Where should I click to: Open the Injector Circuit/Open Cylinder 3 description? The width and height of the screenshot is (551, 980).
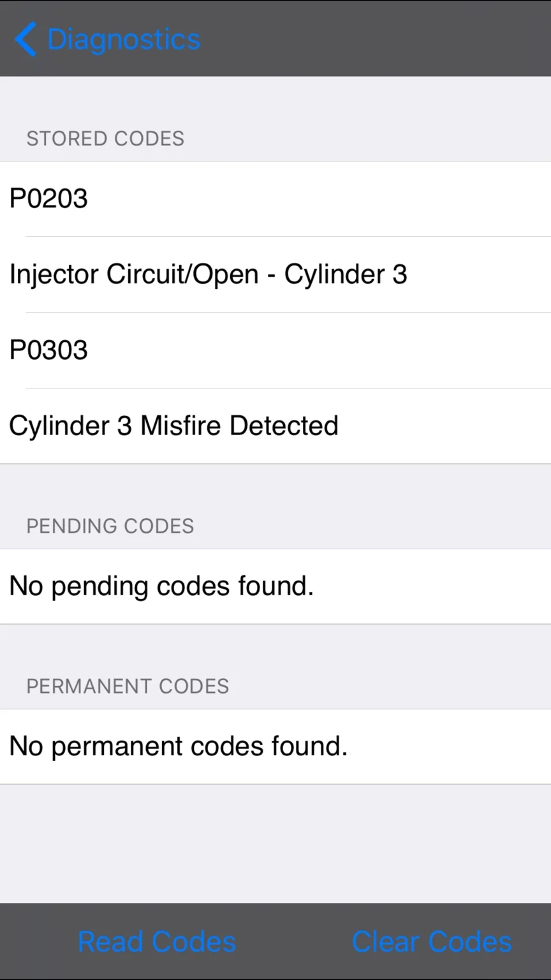(275, 274)
